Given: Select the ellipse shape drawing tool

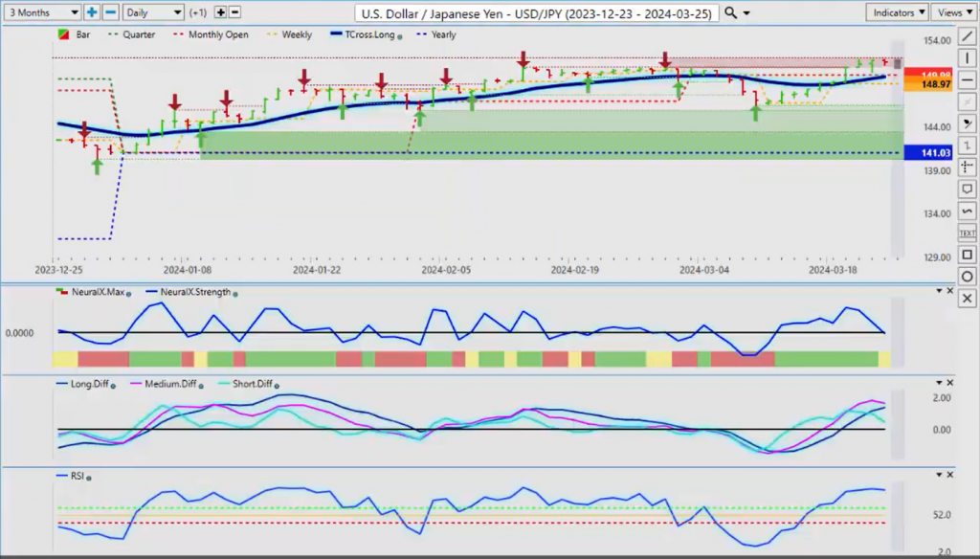Looking at the screenshot, I should (968, 277).
